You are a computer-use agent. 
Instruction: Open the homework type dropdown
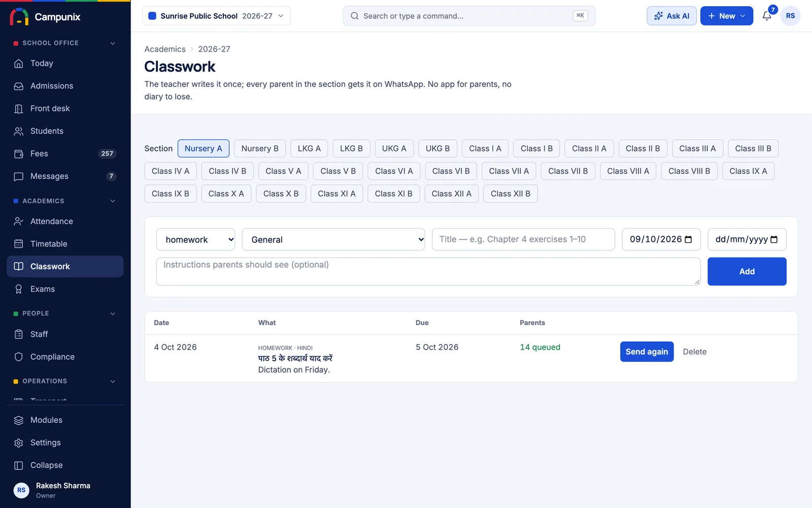(195, 239)
